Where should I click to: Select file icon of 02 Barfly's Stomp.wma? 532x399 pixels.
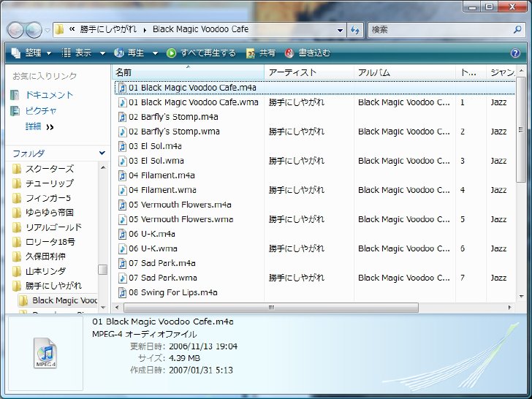(122, 132)
